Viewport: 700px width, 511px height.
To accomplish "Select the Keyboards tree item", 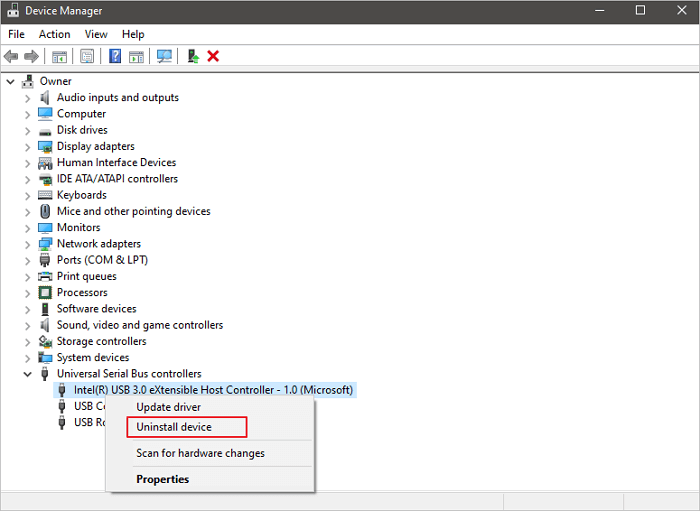I will tap(81, 195).
